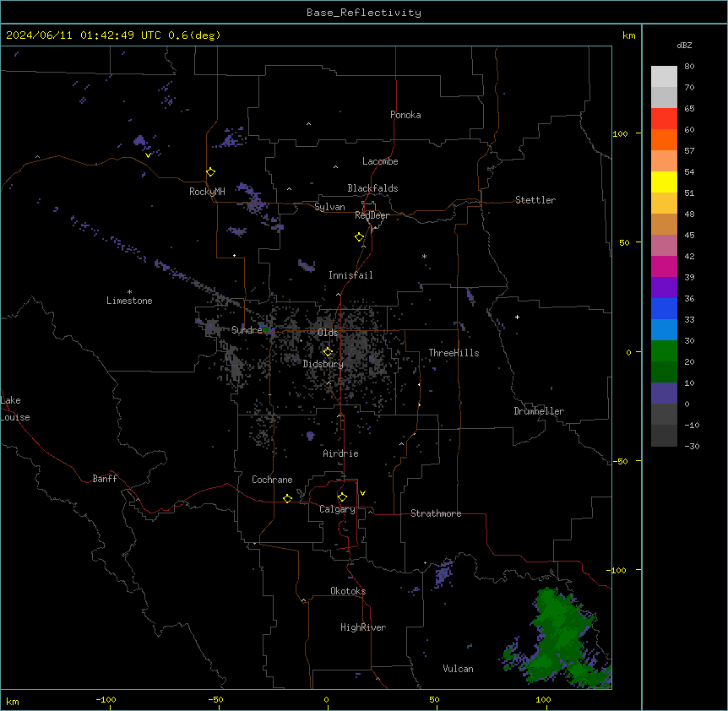Select the Ponoka city label

pyautogui.click(x=405, y=115)
